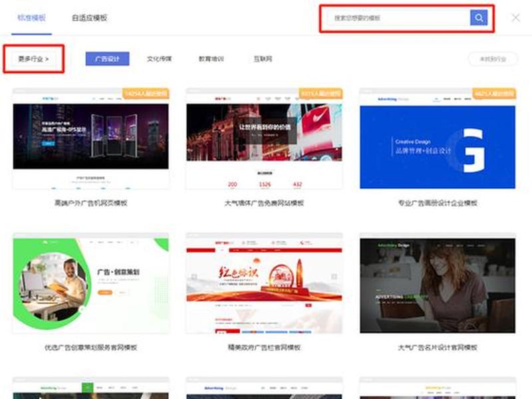Click the title 专业广告画册设计企业模板
Image resolution: width=532 pixels, height=399 pixels.
pyautogui.click(x=438, y=203)
